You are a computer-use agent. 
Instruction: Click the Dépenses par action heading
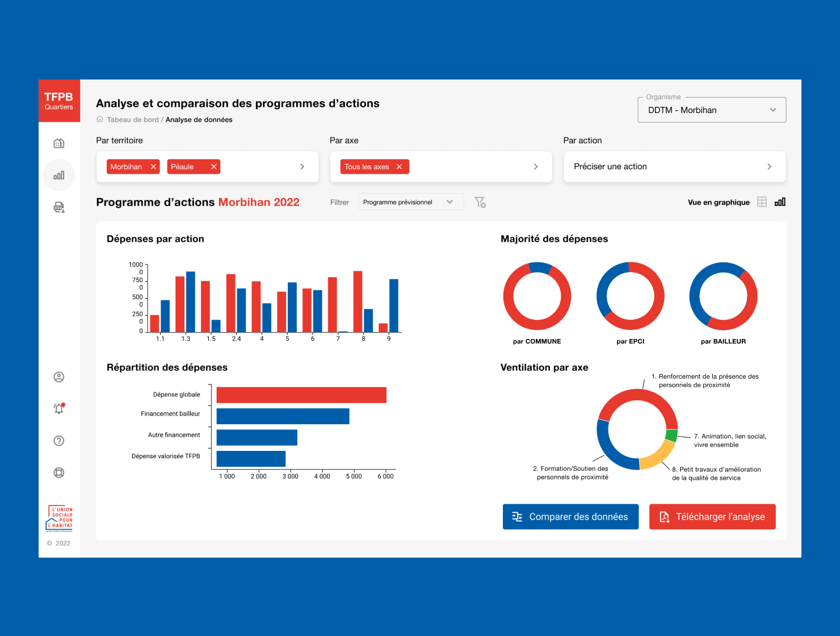point(156,239)
